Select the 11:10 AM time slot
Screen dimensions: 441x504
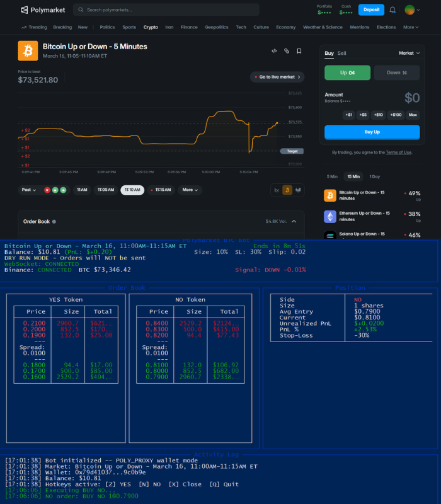132,190
